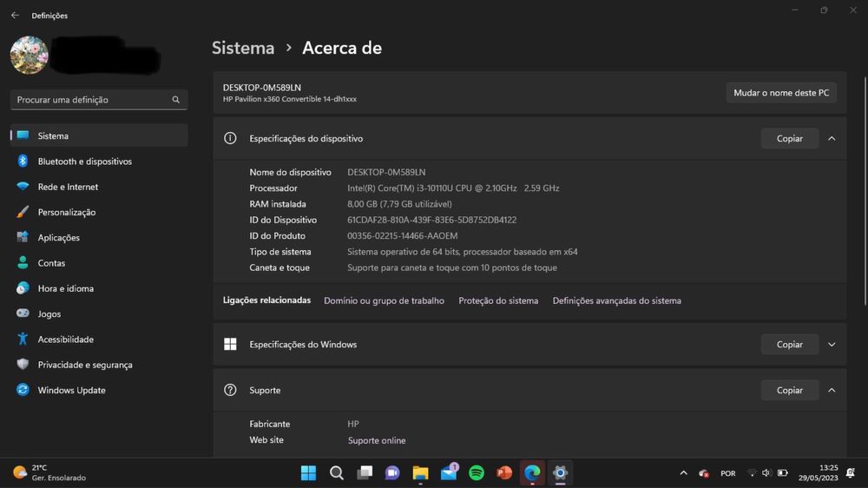Click Mudar o nome deste PC button

[781, 93]
